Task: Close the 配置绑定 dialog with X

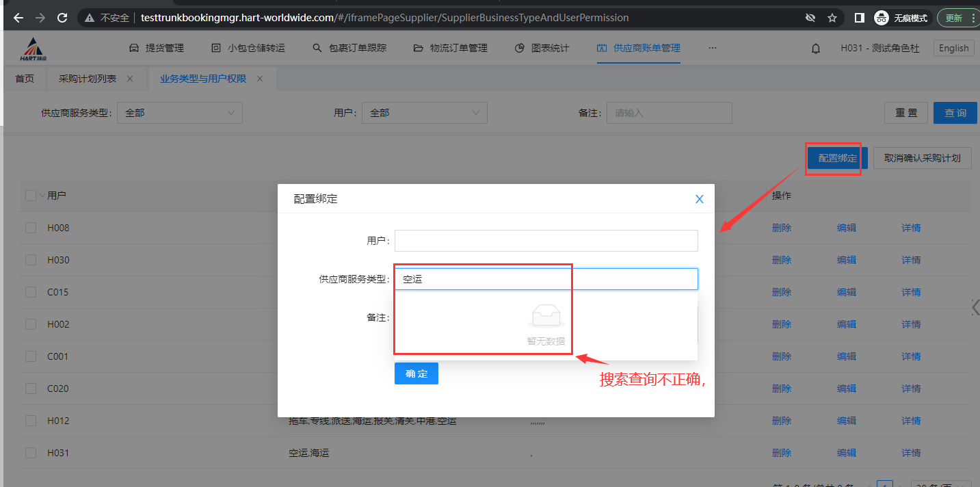Action: click(699, 199)
